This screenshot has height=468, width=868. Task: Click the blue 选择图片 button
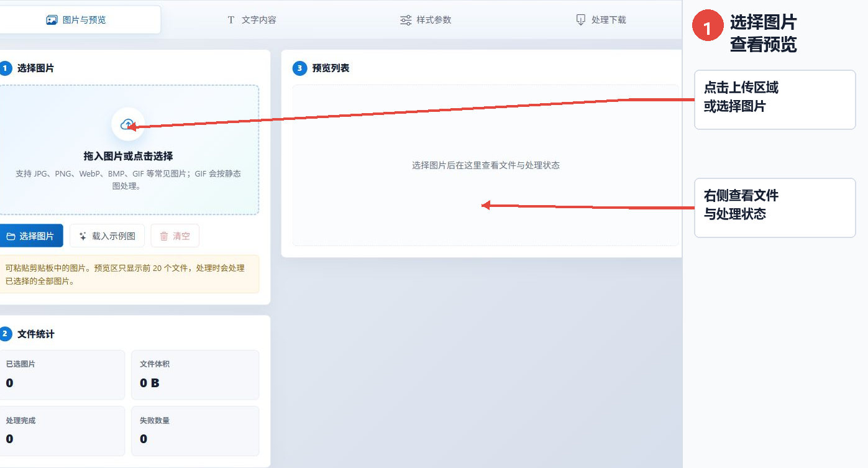(x=30, y=236)
